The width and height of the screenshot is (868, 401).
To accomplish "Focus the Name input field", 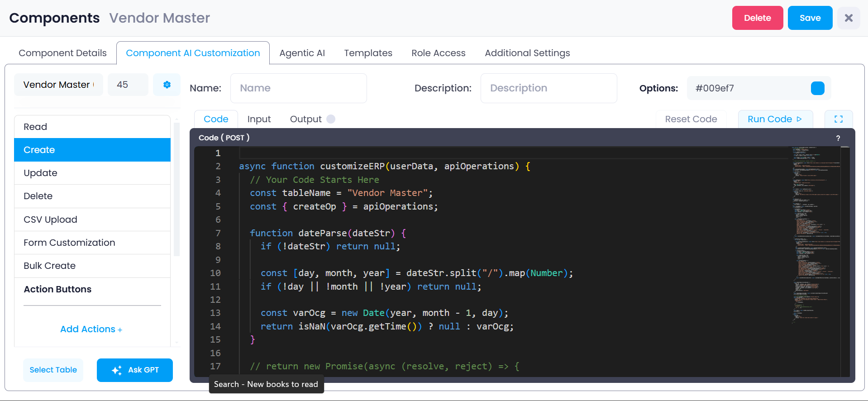I will click(x=299, y=88).
